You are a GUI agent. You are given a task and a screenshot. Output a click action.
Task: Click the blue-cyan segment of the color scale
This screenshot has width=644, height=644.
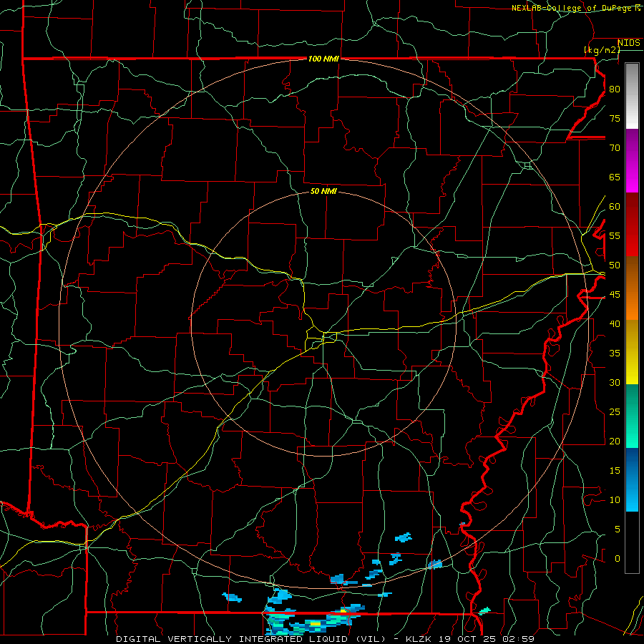pos(632,479)
